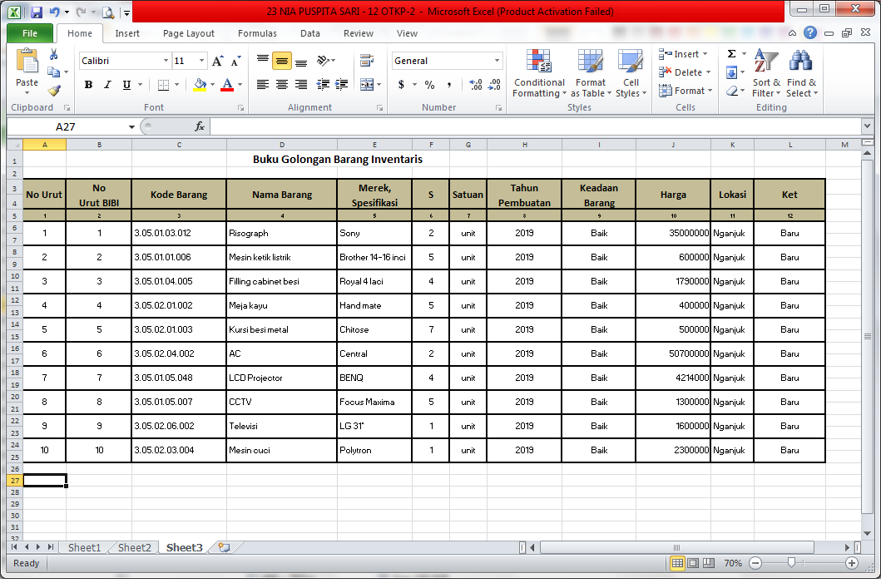Click the Copy icon
The width and height of the screenshot is (881, 588).
tap(54, 72)
